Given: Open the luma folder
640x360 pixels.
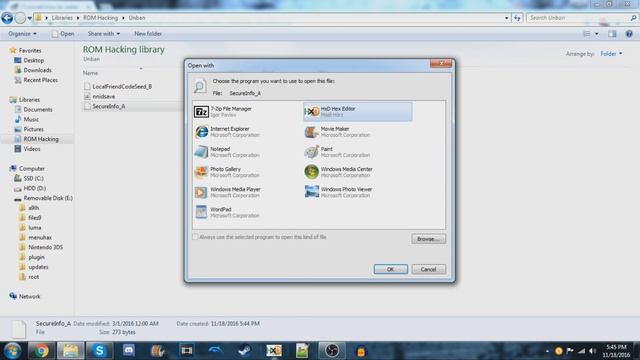Looking at the screenshot, I should 35,227.
